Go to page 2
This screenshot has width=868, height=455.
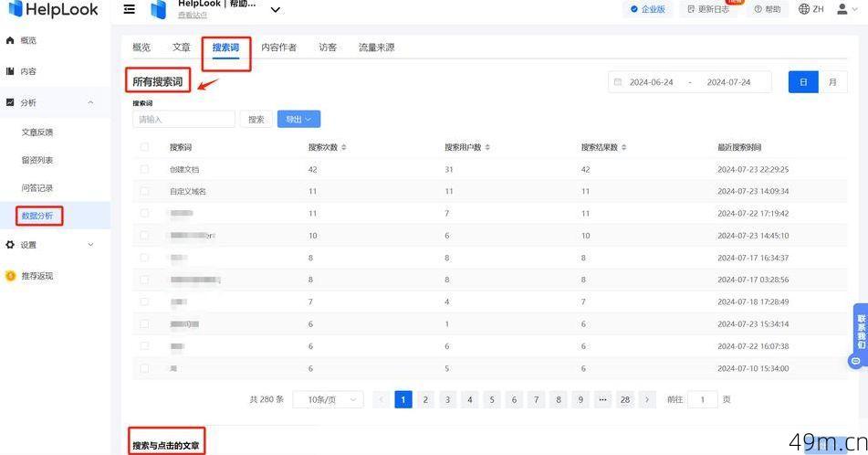coord(425,399)
